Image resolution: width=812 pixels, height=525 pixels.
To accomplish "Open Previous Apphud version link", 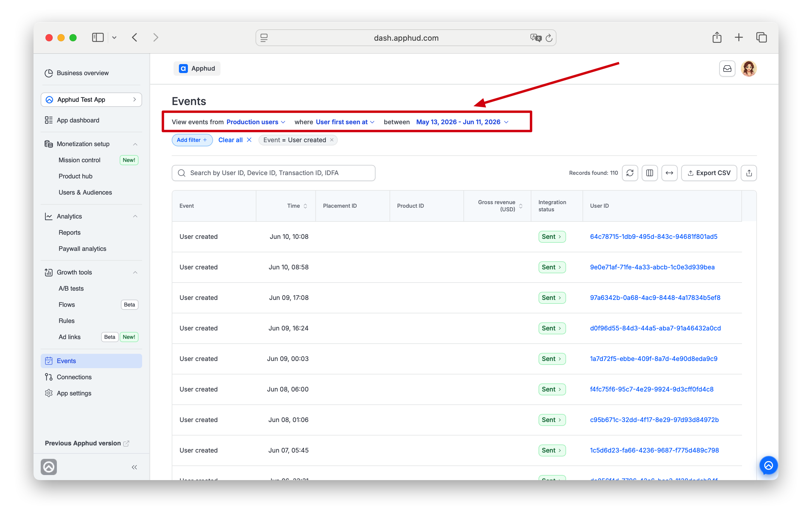I will [x=87, y=443].
